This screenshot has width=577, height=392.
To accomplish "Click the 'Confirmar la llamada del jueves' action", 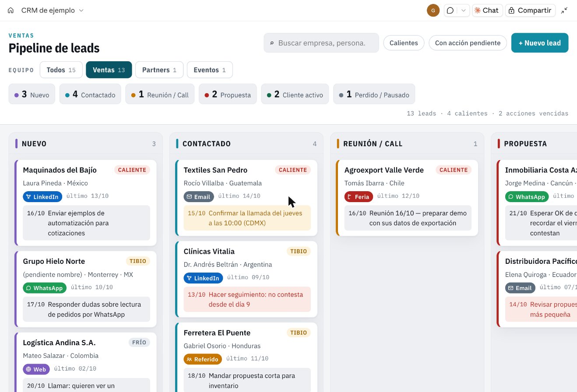I will [247, 218].
